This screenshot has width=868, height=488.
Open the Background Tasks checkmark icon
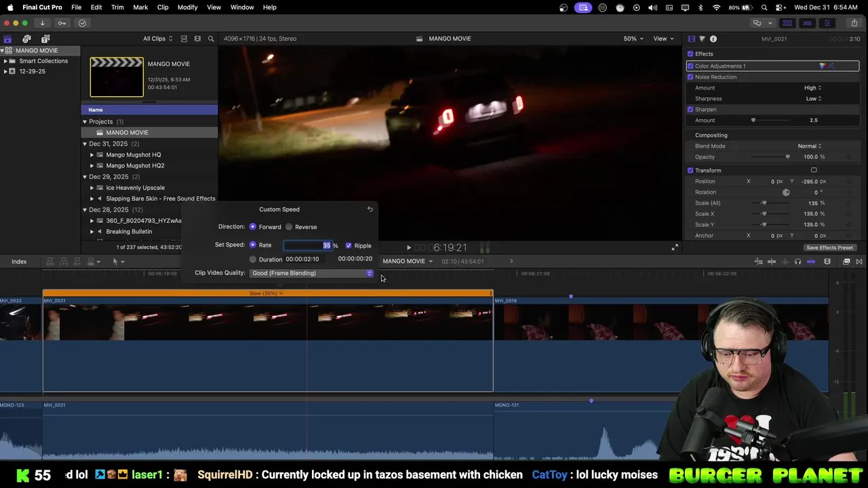(82, 23)
